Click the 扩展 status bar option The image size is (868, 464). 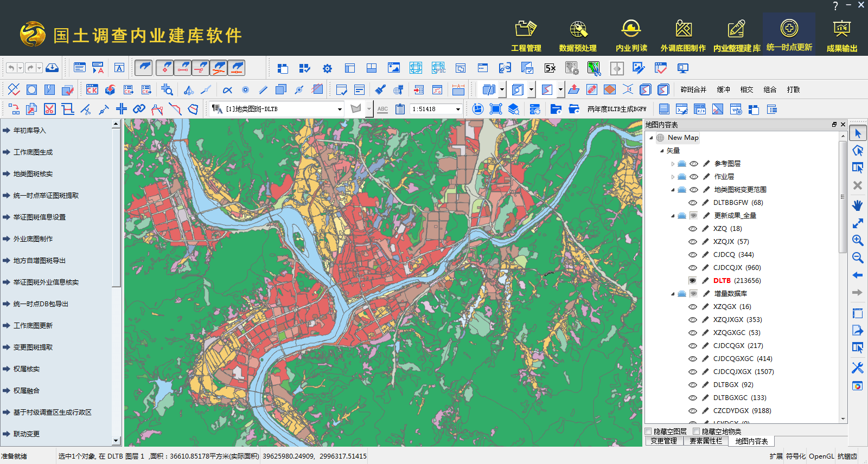click(x=776, y=456)
